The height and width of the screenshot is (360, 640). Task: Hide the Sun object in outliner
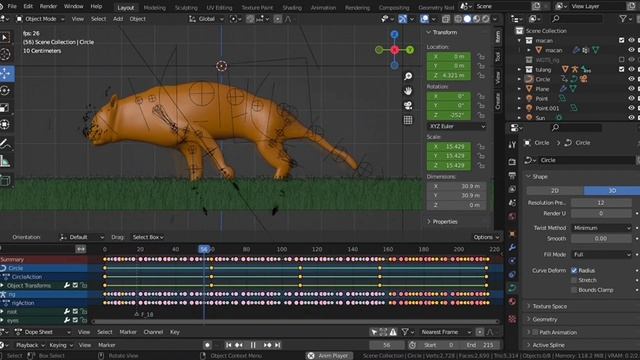pyautogui.click(x=631, y=118)
